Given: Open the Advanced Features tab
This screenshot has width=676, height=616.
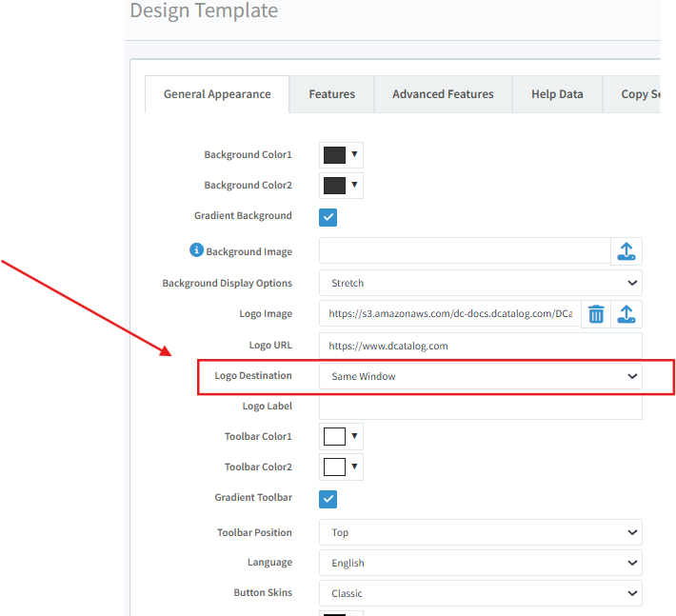Looking at the screenshot, I should tap(443, 94).
